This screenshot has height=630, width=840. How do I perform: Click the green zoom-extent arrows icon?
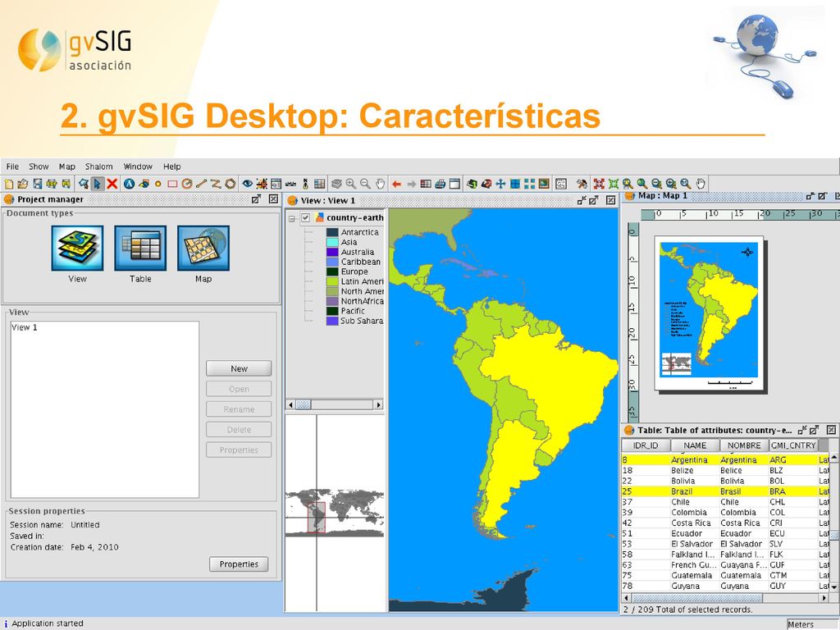614,185
